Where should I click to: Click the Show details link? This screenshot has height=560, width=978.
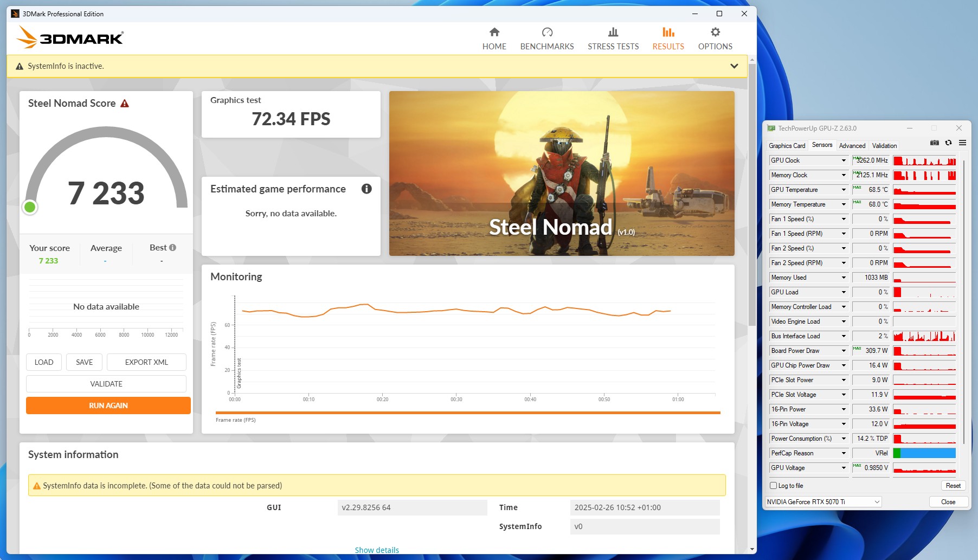pyautogui.click(x=377, y=550)
